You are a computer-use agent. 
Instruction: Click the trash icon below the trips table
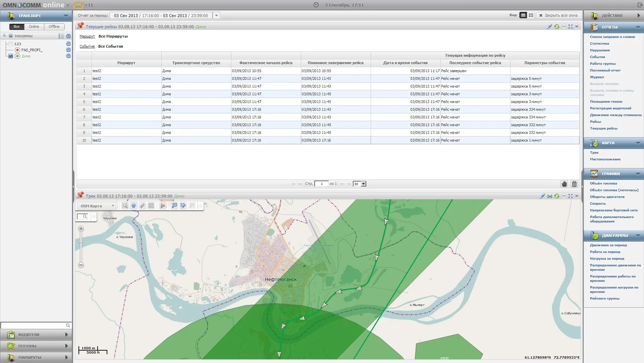point(574,184)
